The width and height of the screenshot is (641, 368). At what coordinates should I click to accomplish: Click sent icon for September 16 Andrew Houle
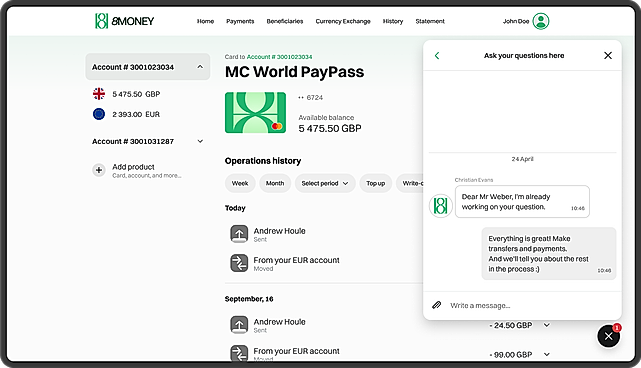tap(239, 325)
